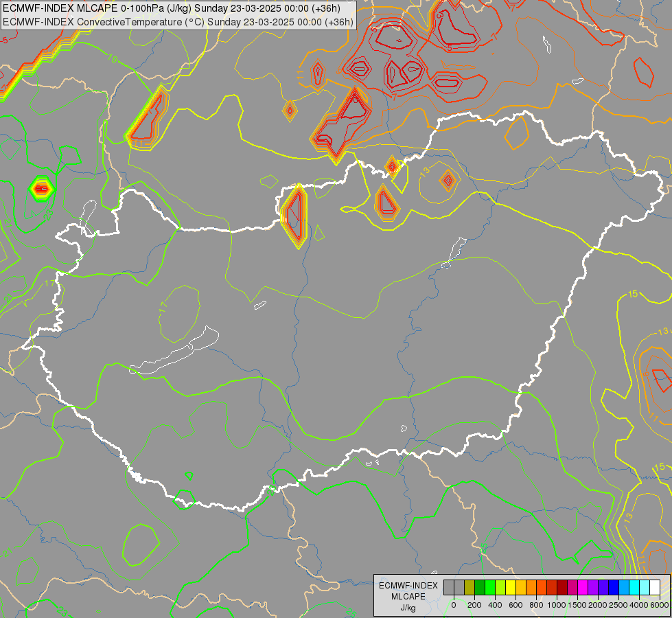672x618 pixels.
Task: Click the legend value 600
Action: click(x=515, y=605)
